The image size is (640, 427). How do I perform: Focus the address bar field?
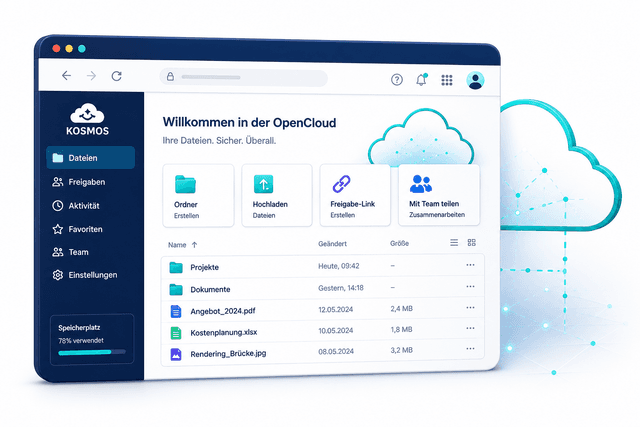[x=244, y=77]
